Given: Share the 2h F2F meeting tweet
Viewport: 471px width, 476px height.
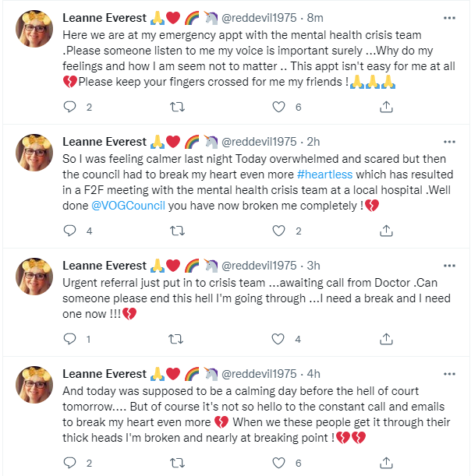Looking at the screenshot, I should 386,231.
